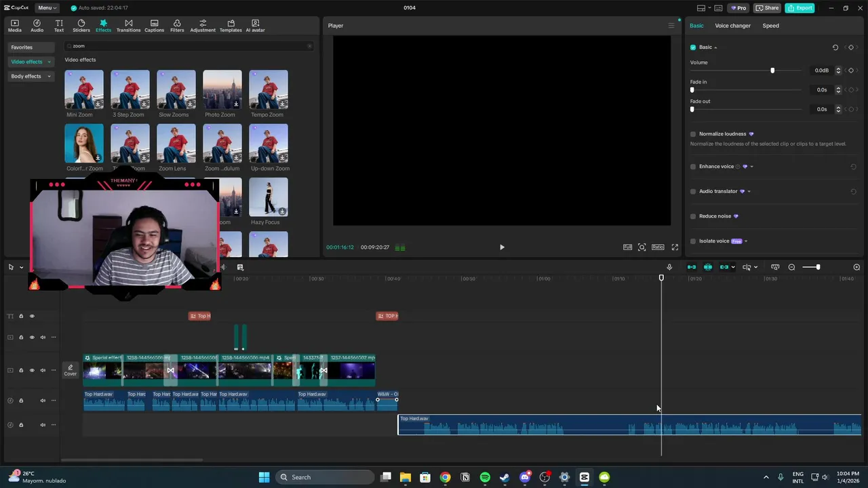The image size is (868, 488).
Task: Toggle the linkage icon in timeline toolbar
Action: click(x=724, y=267)
